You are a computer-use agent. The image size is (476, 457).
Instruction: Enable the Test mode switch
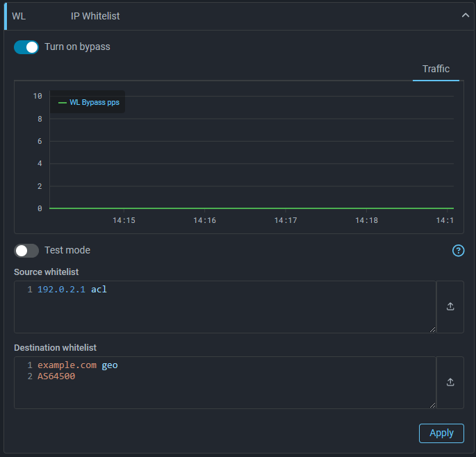pos(26,250)
